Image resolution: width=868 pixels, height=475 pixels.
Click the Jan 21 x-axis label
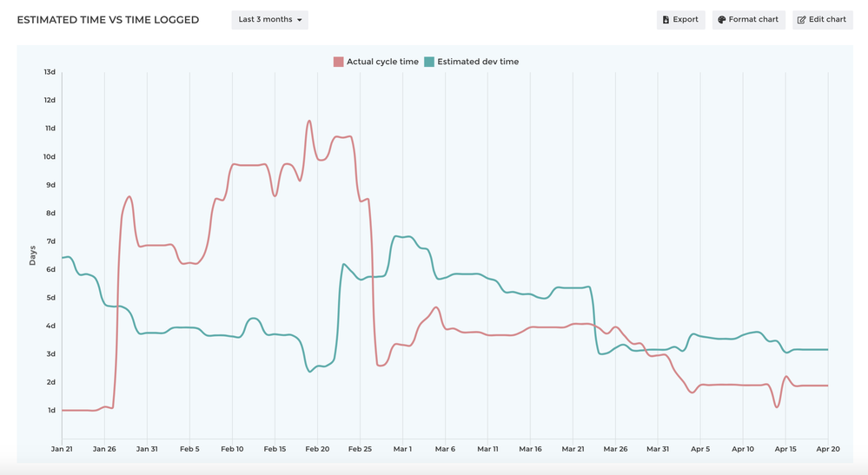tap(62, 449)
